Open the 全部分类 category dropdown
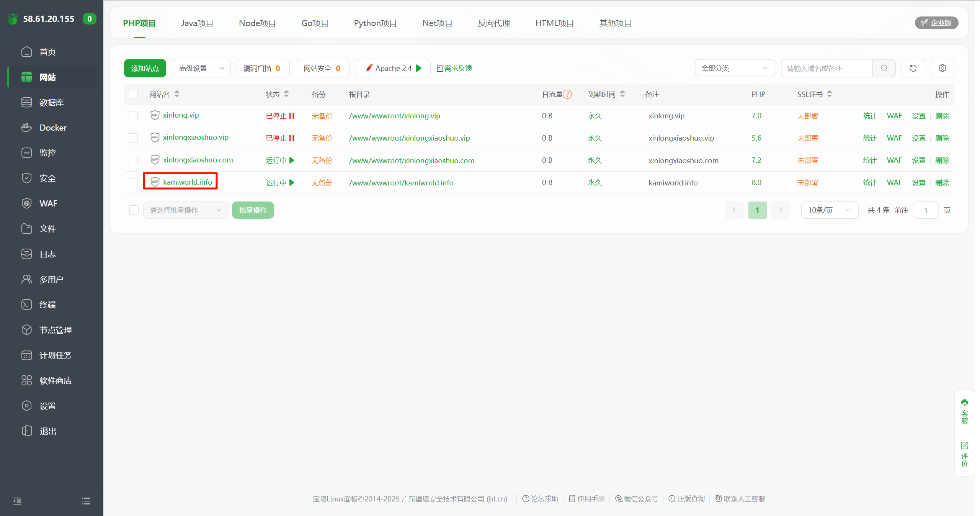This screenshot has height=516, width=980. 734,68
